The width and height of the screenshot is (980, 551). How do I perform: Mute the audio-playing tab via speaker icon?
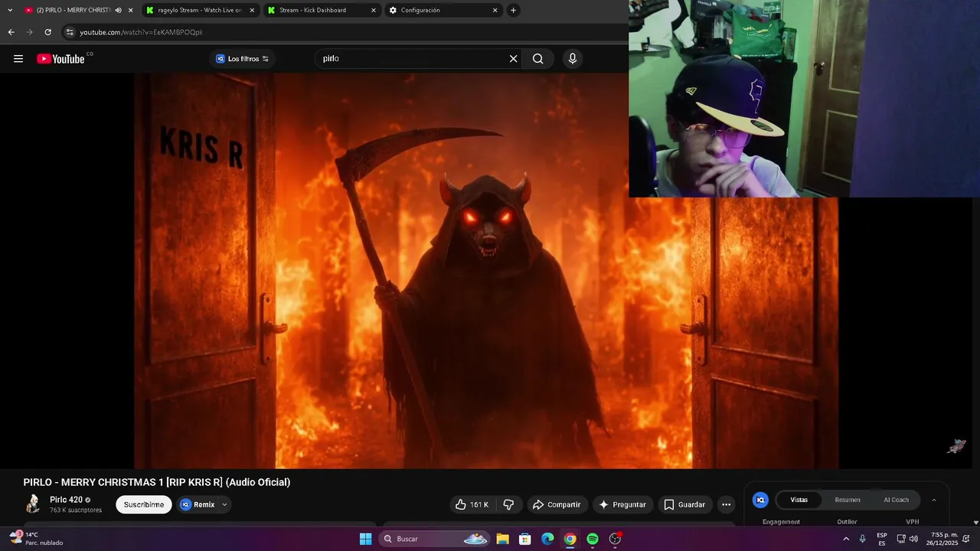tap(118, 10)
